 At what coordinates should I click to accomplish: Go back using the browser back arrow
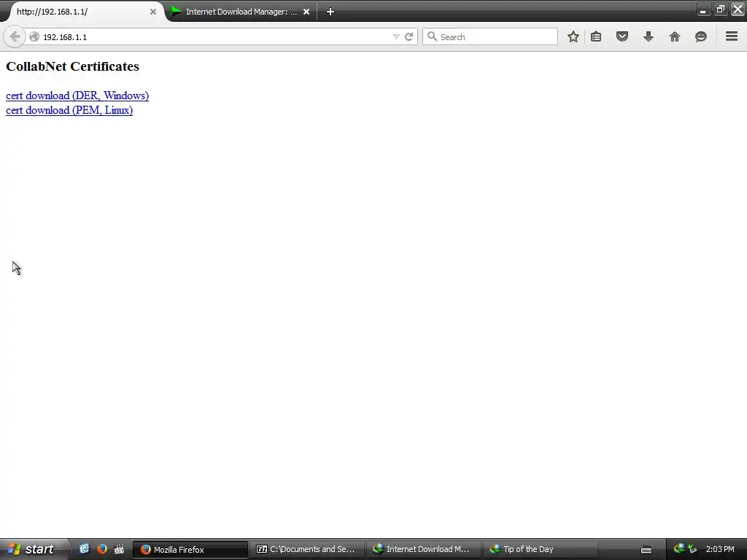pyautogui.click(x=15, y=36)
